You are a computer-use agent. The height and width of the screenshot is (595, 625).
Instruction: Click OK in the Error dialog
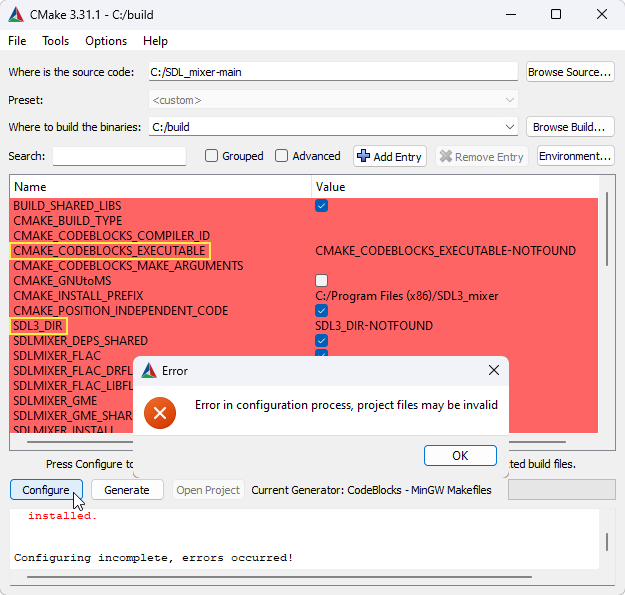coord(460,456)
